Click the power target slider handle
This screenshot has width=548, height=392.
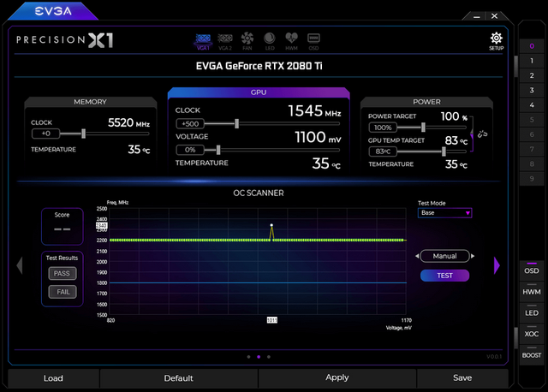(423, 128)
